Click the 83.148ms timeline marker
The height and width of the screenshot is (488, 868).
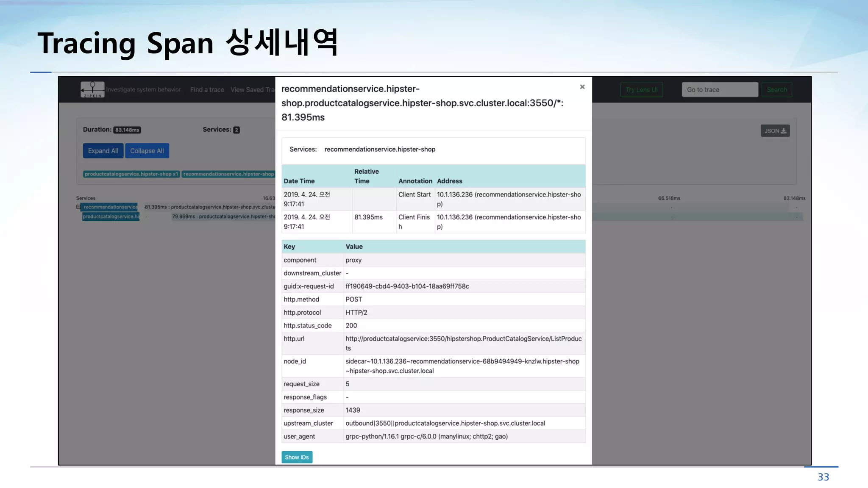794,198
